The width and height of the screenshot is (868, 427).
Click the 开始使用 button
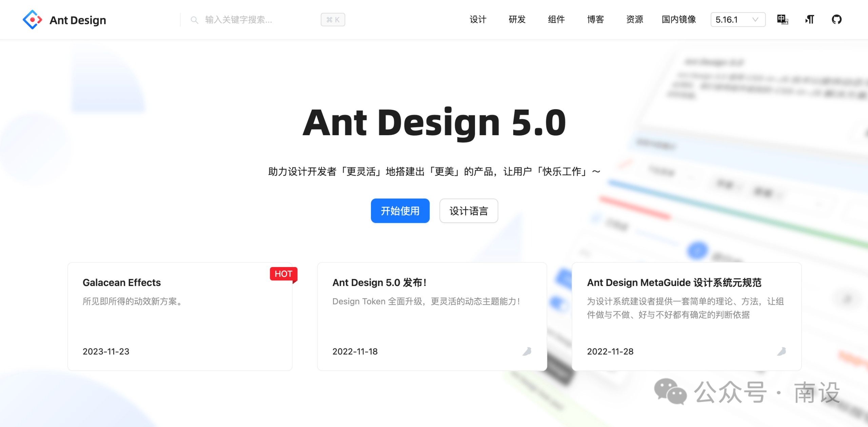coord(400,211)
